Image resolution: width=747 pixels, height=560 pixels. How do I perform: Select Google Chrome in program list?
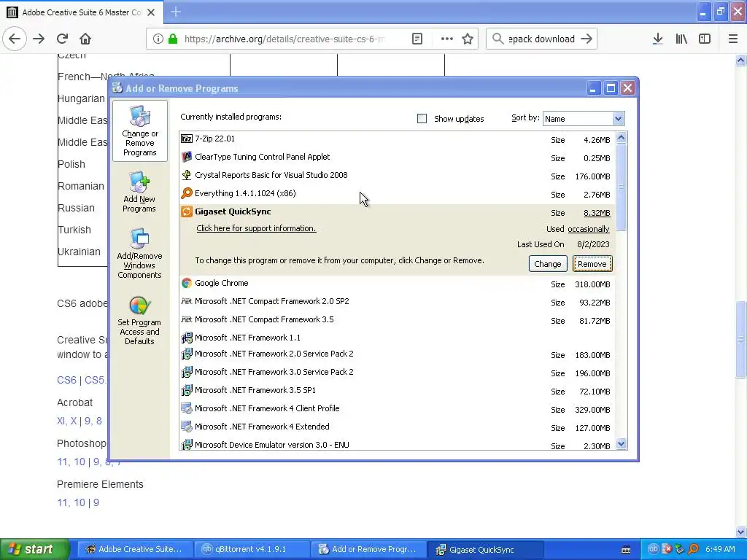pos(397,284)
